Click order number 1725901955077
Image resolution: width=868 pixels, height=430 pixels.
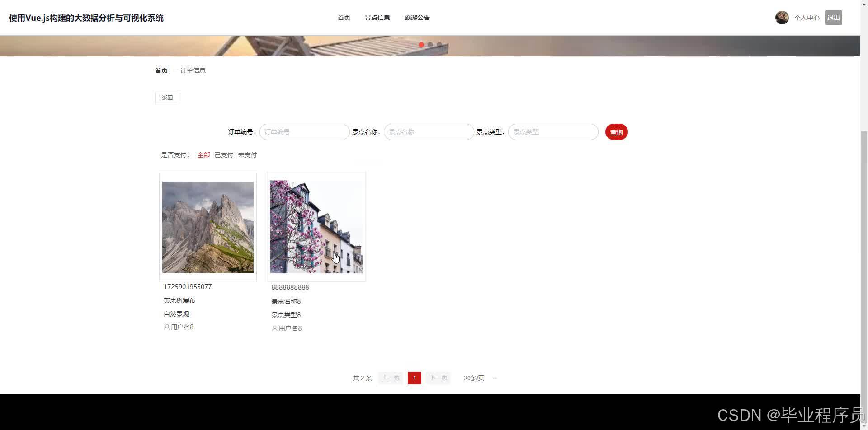tap(188, 287)
